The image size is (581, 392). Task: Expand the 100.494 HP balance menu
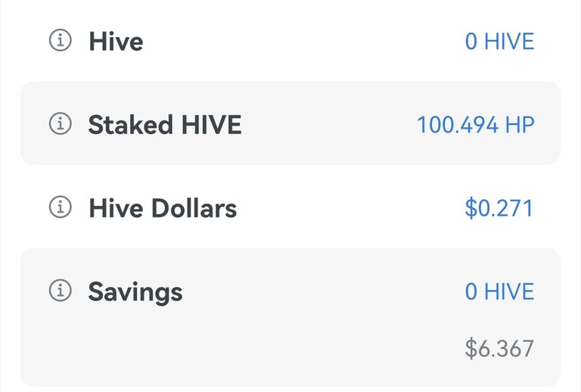tap(476, 125)
